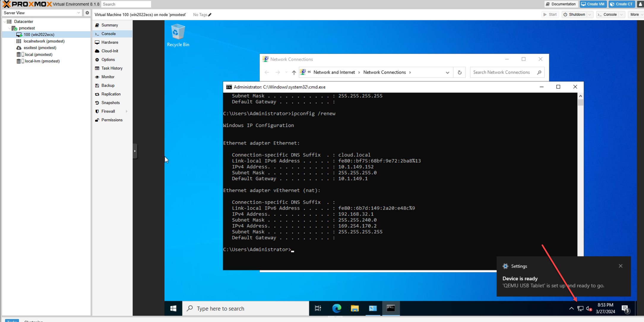The width and height of the screenshot is (644, 322).
Task: Open the Hardware menu entry
Action: click(x=110, y=42)
